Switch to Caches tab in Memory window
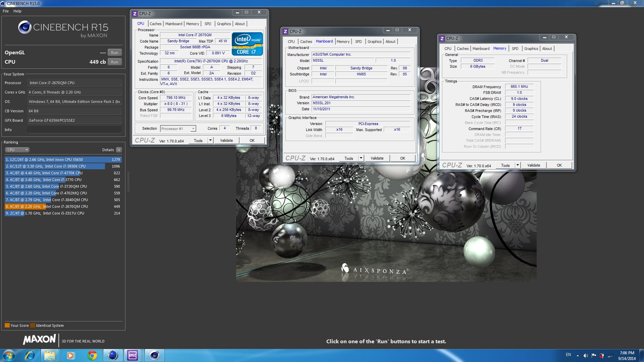The height and width of the screenshot is (362, 644). [x=463, y=49]
